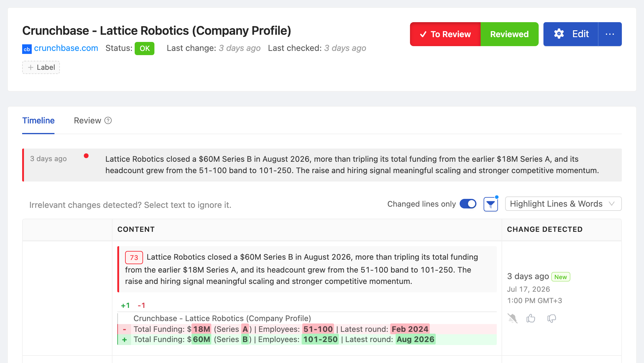Click the page title Crunchbase - Lattice Robotics
The height and width of the screenshot is (363, 644).
click(x=157, y=31)
